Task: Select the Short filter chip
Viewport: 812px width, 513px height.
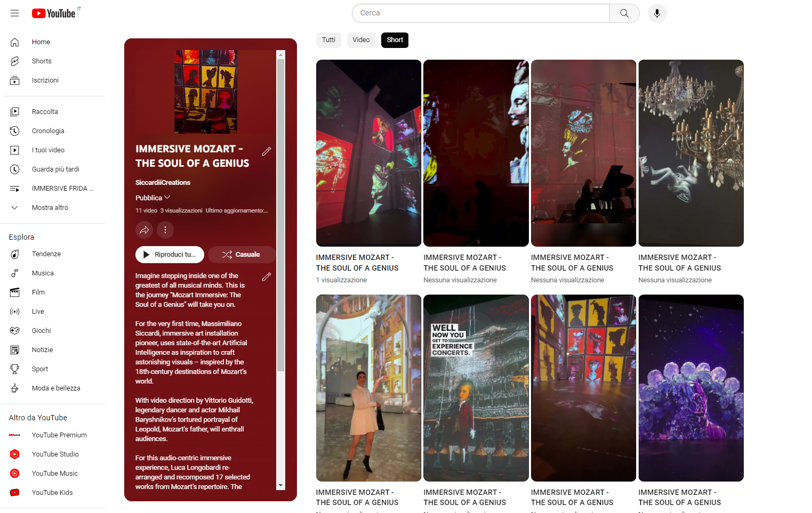Action: [x=395, y=40]
